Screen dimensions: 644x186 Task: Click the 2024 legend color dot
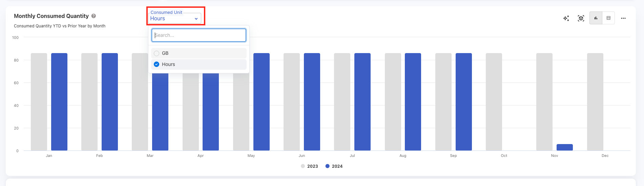(328, 166)
